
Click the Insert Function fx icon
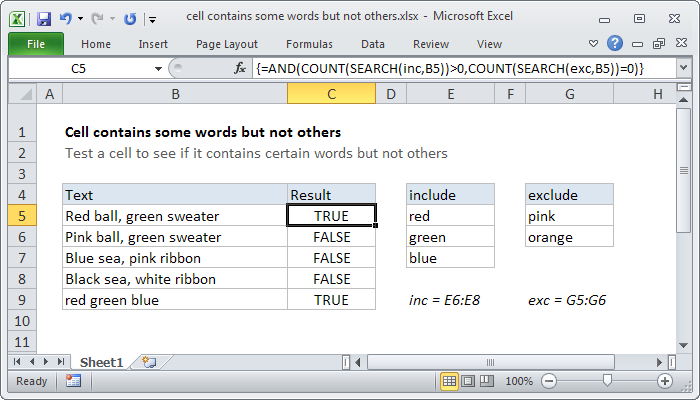point(240,68)
